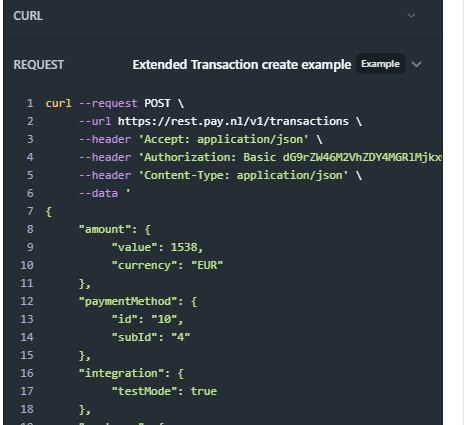Click the "integration" key
470x425 pixels.
coord(121,373)
